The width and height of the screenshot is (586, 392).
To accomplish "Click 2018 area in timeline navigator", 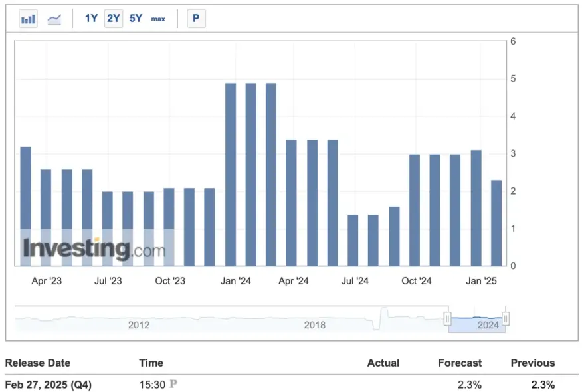I will click(x=314, y=325).
